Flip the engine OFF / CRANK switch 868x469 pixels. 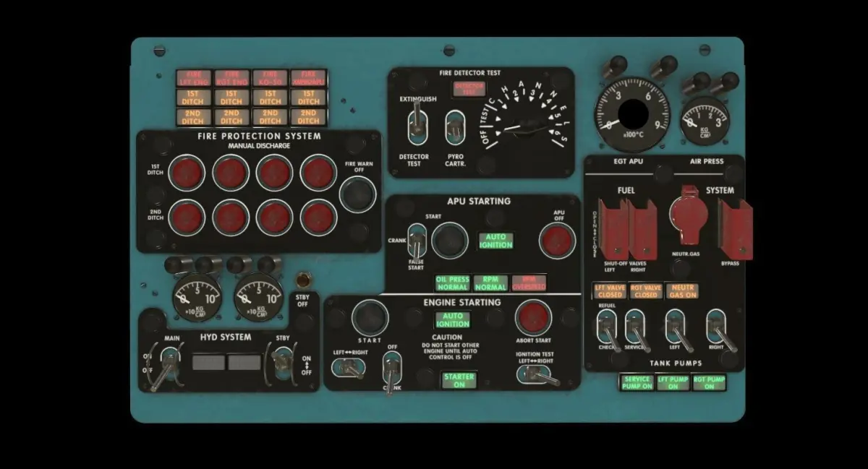(392, 370)
